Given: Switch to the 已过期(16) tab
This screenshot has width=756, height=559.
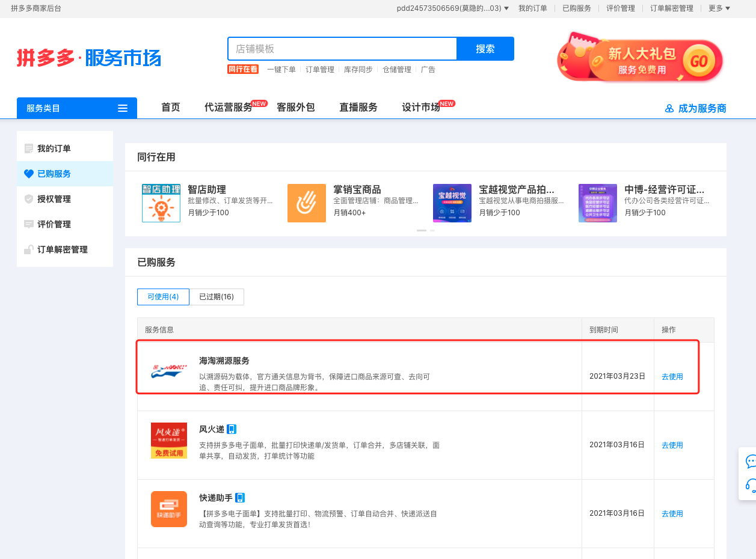Looking at the screenshot, I should click(217, 297).
